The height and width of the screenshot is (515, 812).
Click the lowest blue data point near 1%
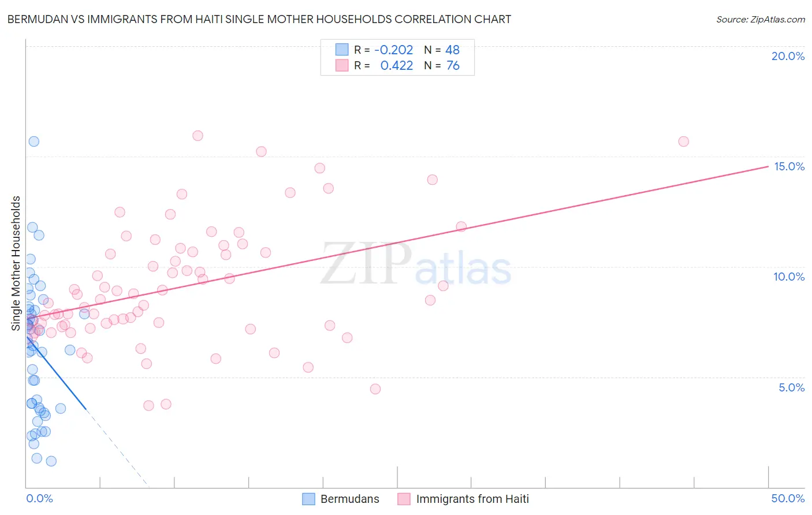point(51,461)
